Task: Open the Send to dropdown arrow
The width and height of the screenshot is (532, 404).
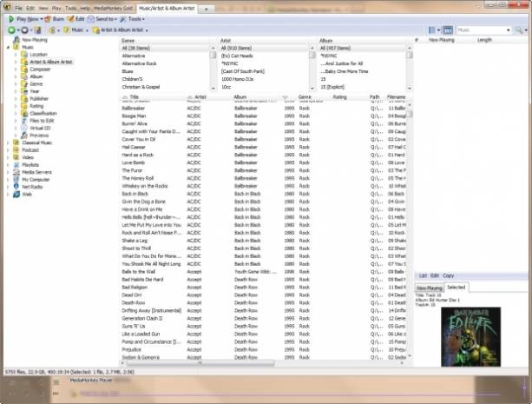Action: pos(115,19)
